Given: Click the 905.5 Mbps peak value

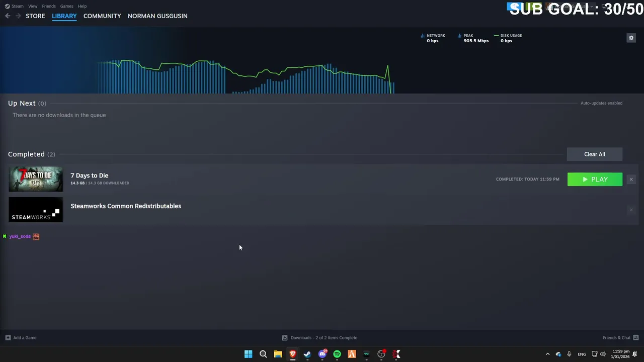Looking at the screenshot, I should (476, 41).
